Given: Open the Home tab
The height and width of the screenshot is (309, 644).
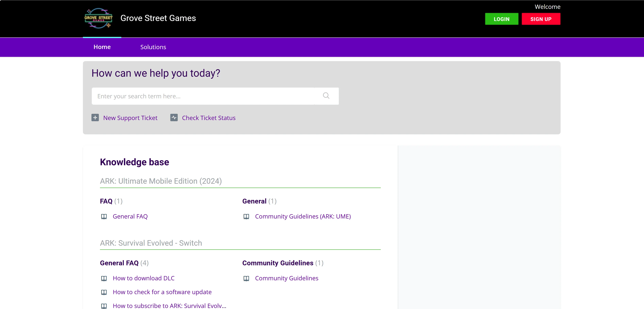Looking at the screenshot, I should pyautogui.click(x=102, y=47).
